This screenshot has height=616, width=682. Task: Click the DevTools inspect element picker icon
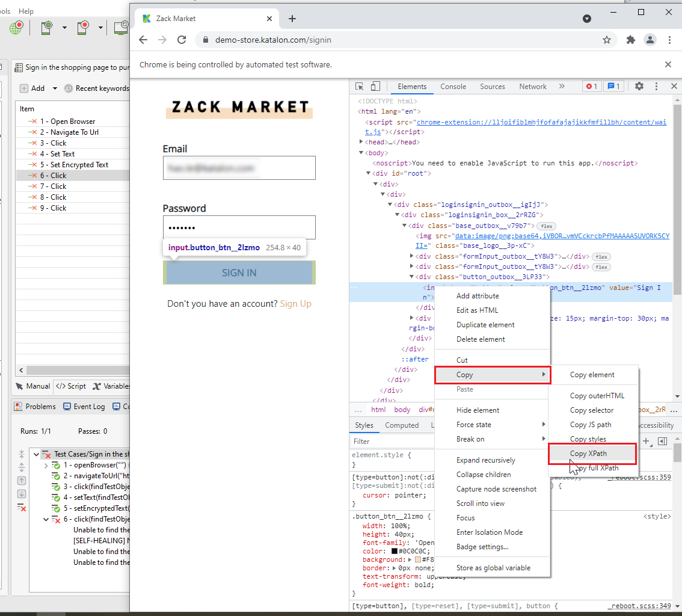pos(359,86)
